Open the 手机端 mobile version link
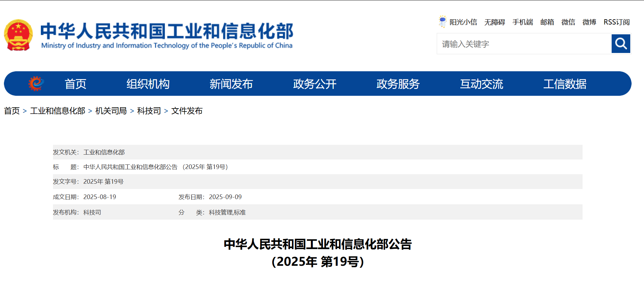 click(x=522, y=22)
